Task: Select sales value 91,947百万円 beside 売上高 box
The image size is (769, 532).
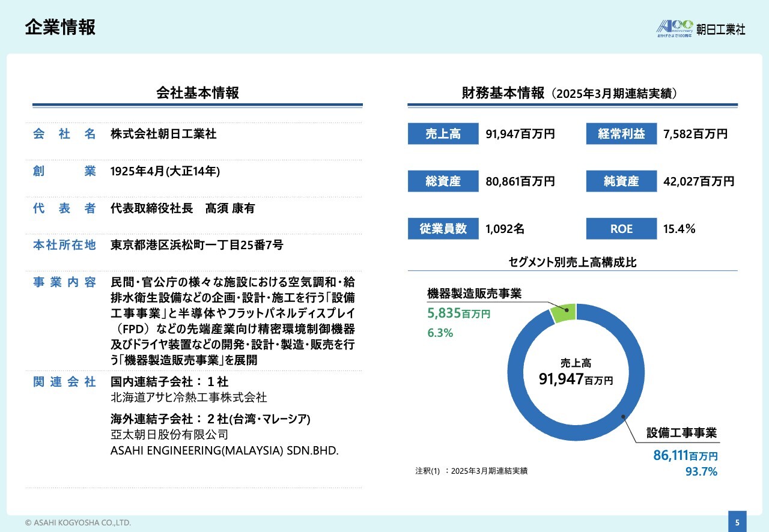Action: click(520, 134)
